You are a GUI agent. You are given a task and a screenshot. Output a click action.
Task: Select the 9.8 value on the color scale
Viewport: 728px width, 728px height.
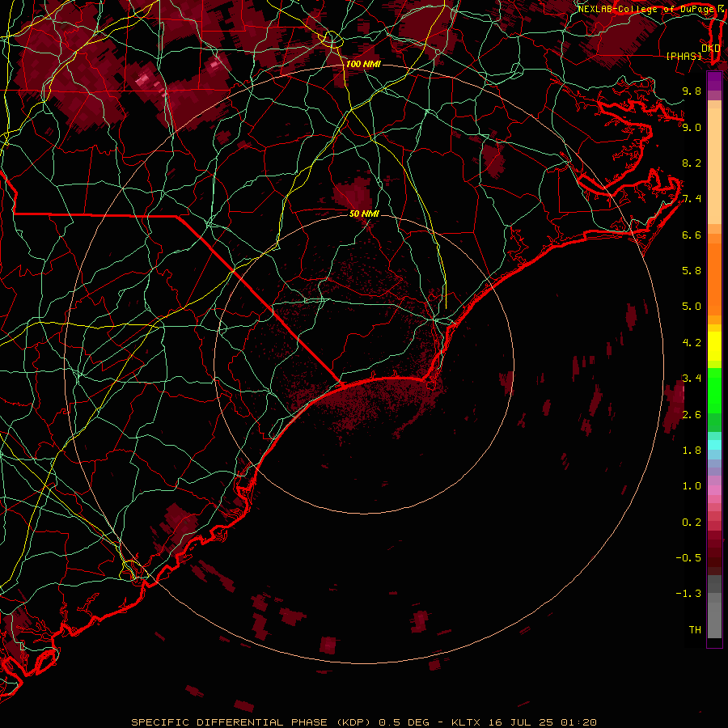pyautogui.click(x=692, y=91)
